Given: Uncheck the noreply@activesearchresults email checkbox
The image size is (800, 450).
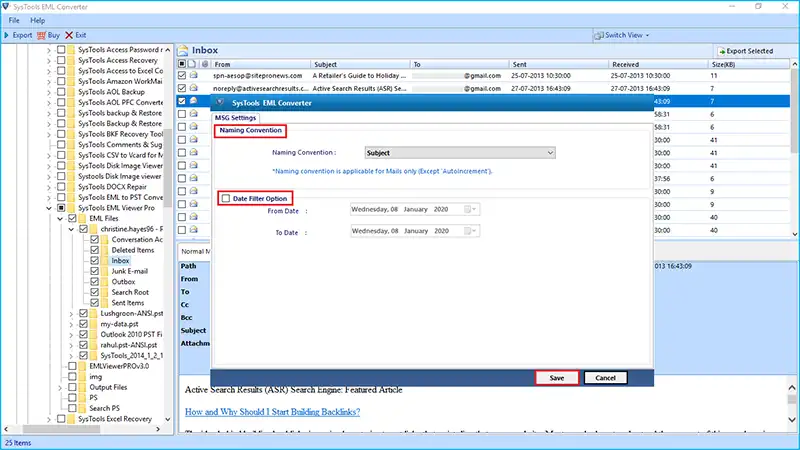Looking at the screenshot, I should 182,88.
